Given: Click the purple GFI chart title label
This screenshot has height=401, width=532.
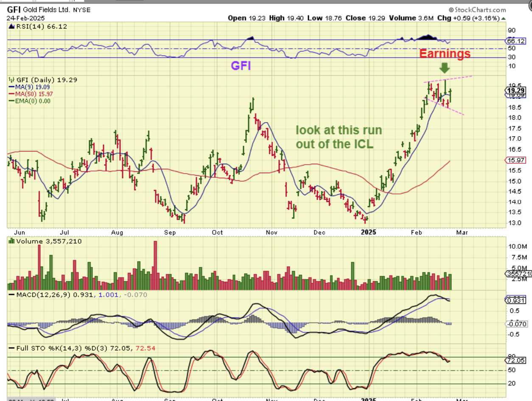Looking at the screenshot, I should point(241,65).
